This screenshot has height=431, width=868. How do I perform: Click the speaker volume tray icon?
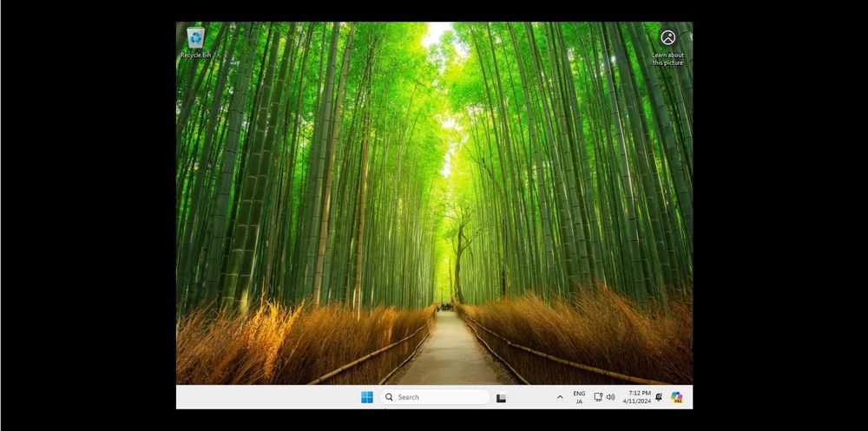(610, 397)
